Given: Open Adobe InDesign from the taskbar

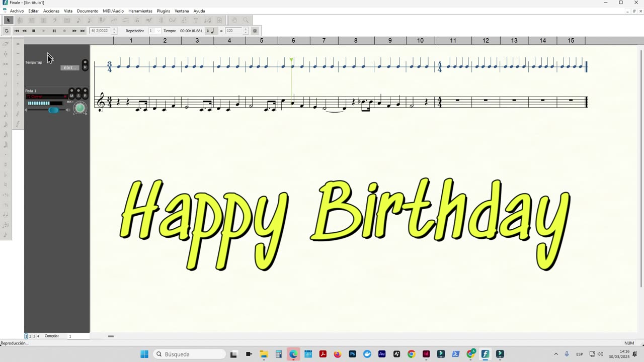Looking at the screenshot, I should click(x=426, y=354).
